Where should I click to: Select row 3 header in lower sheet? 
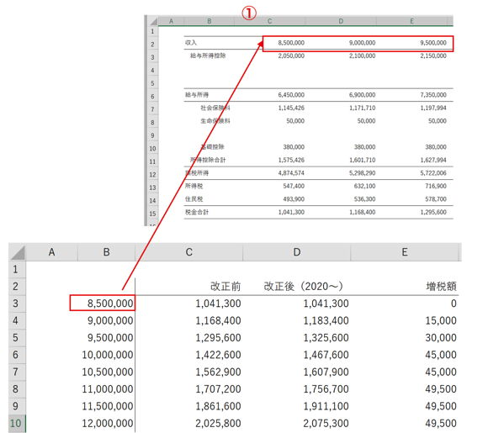[17, 304]
